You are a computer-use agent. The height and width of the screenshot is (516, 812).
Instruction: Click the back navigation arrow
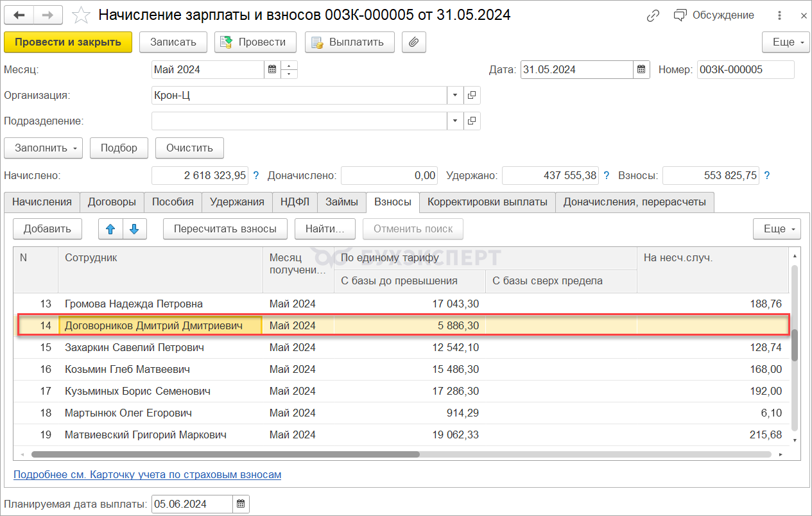point(20,15)
